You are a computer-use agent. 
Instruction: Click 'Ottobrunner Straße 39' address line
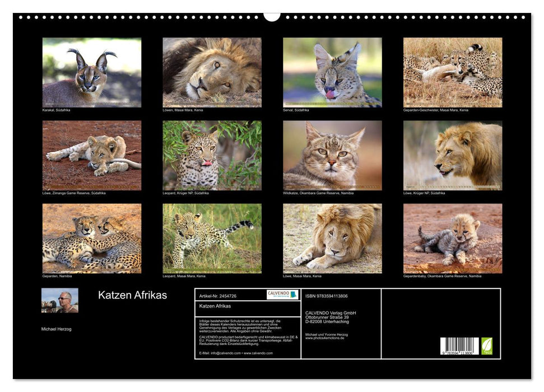tap(327, 317)
